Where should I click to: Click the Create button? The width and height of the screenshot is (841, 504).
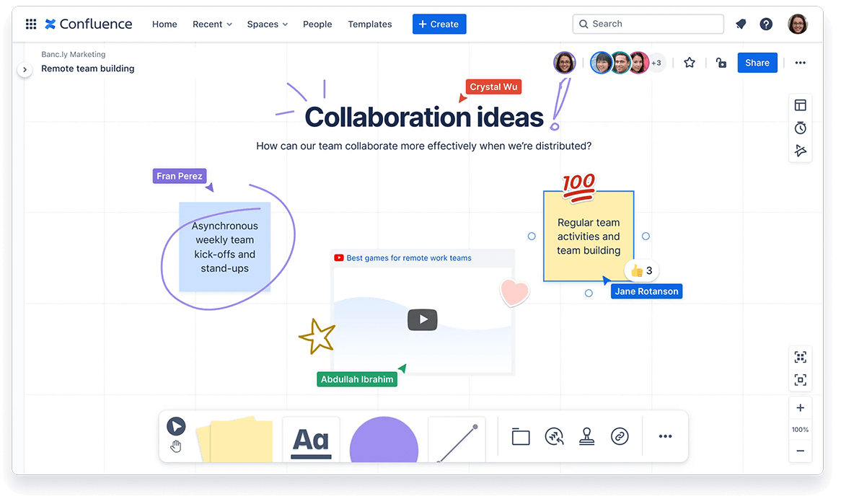[439, 24]
